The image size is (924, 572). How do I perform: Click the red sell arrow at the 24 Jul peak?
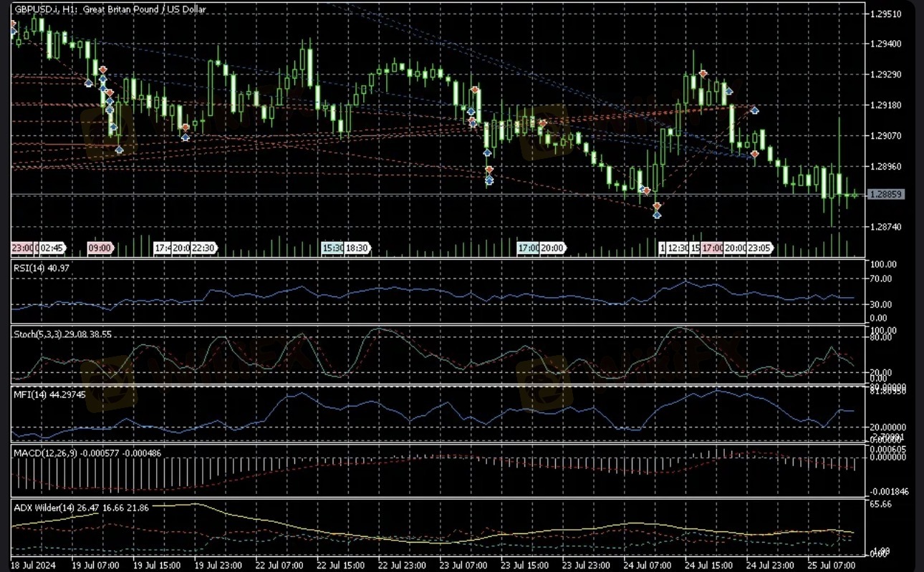click(703, 74)
